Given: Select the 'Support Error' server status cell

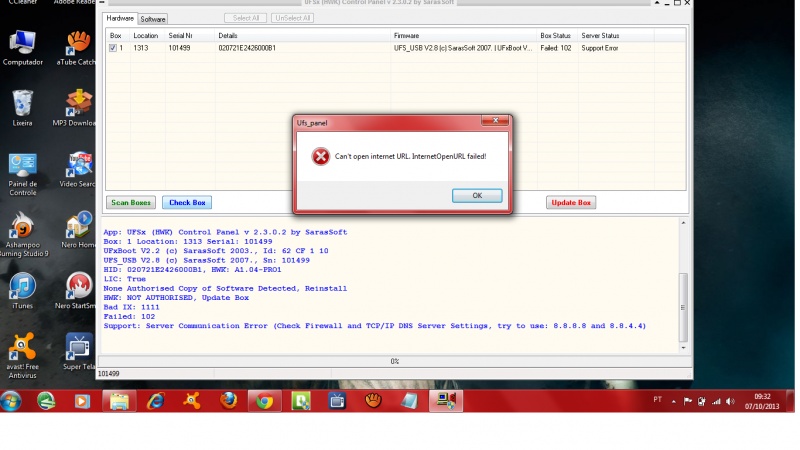Looking at the screenshot, I should click(x=599, y=48).
